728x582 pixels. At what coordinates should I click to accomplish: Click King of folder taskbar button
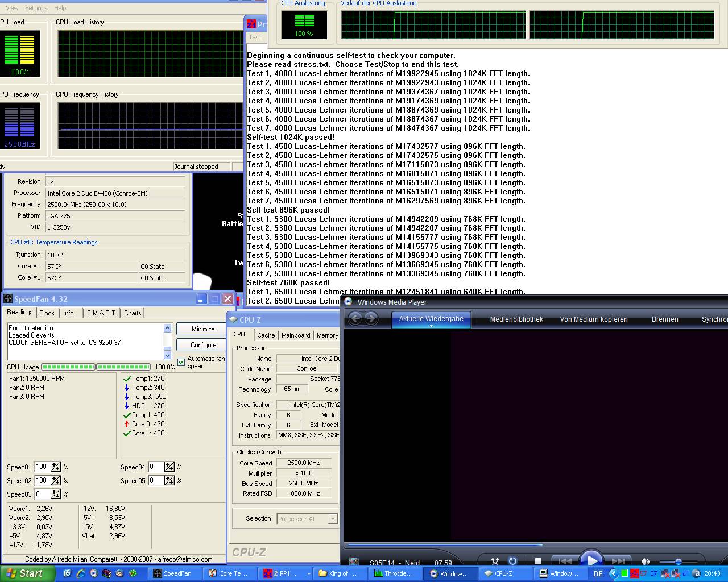340,573
